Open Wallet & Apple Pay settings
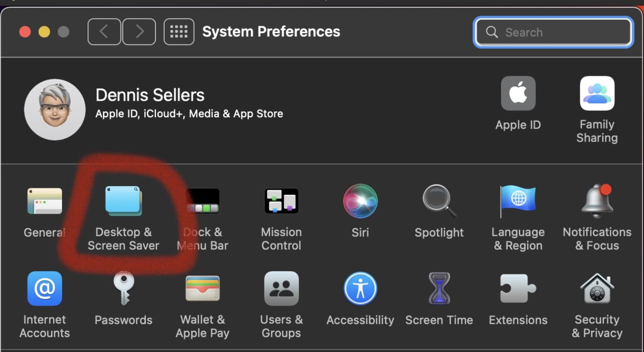 [202, 289]
